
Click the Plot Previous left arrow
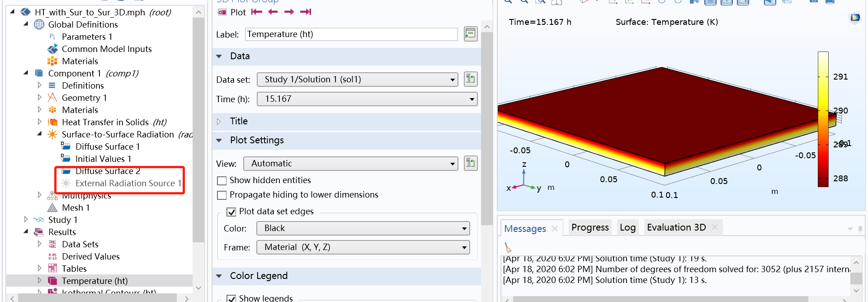(x=273, y=12)
